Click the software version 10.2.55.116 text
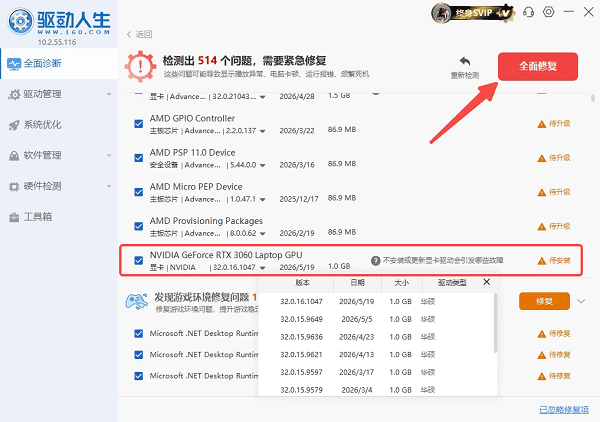This screenshot has height=422, width=600. pos(57,42)
